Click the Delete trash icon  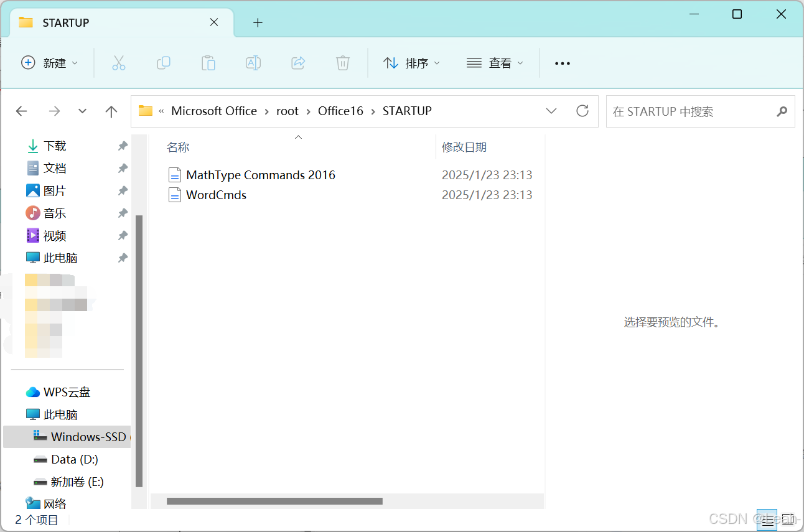343,63
